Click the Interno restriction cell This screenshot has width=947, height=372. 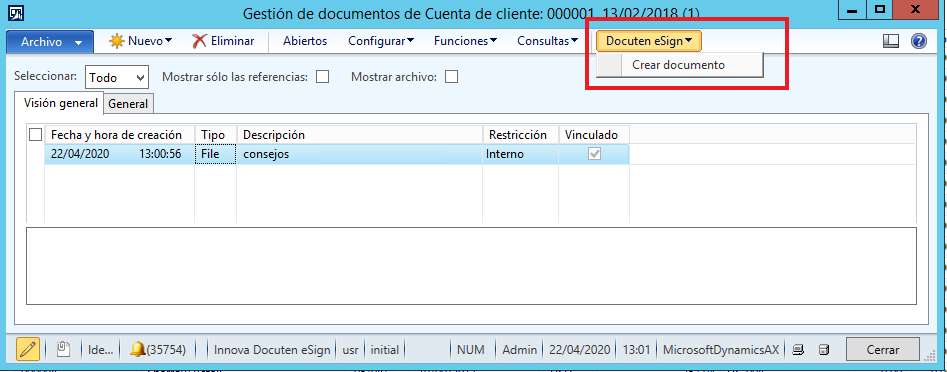point(521,154)
